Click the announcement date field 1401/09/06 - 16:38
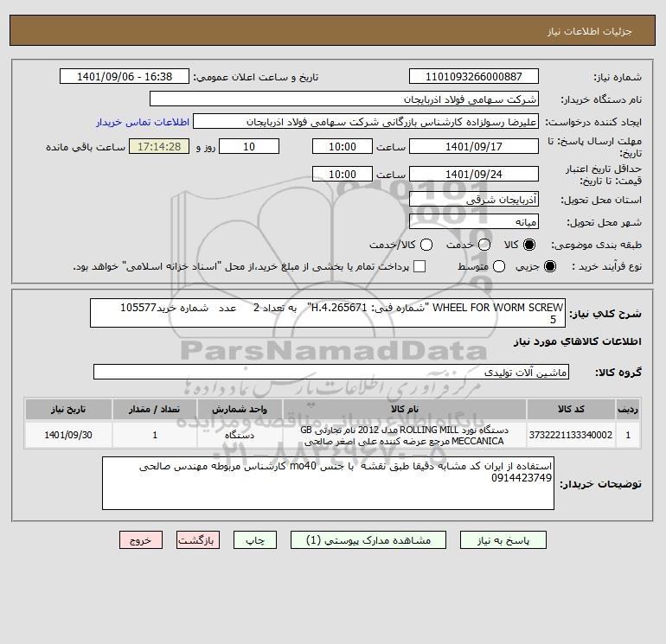Screen dimensions: 666x644 tap(125, 76)
